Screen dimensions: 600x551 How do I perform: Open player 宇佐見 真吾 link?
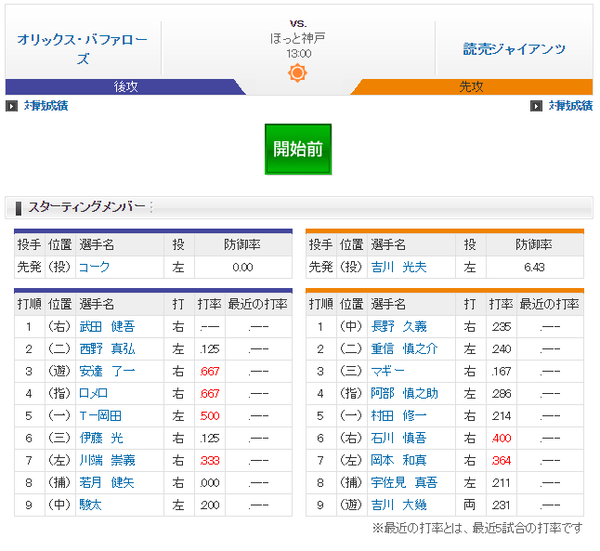pyautogui.click(x=404, y=483)
